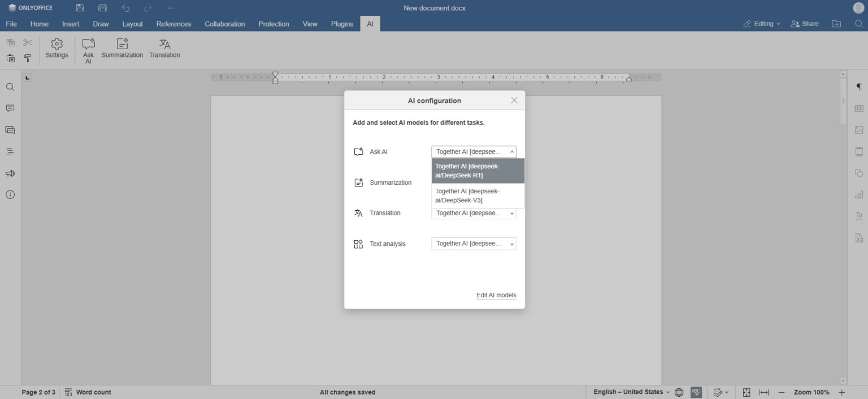
Task: Click the vertical scrollbar down arrow
Action: [x=843, y=381]
